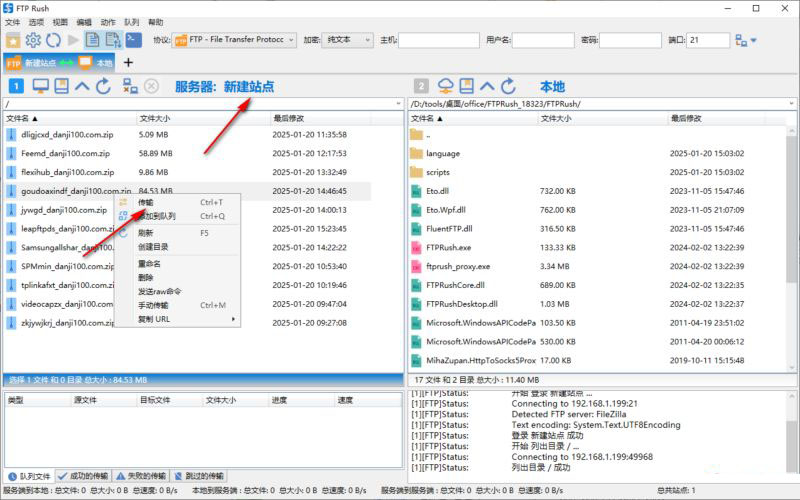Screen dimensions: 800x500
Task: Expand the server path dropdown
Action: click(398, 104)
